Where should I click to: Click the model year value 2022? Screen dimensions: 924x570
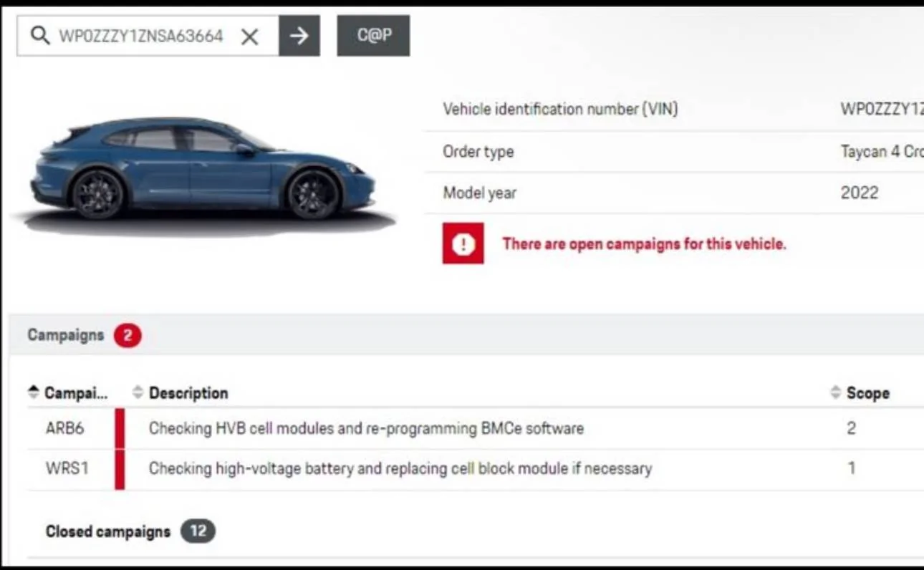(x=860, y=193)
